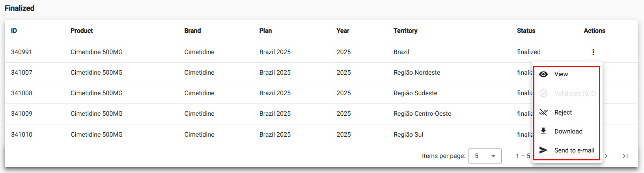The height and width of the screenshot is (173, 644).
Task: Click the three-dot actions icon for row 340991
Action: point(593,52)
